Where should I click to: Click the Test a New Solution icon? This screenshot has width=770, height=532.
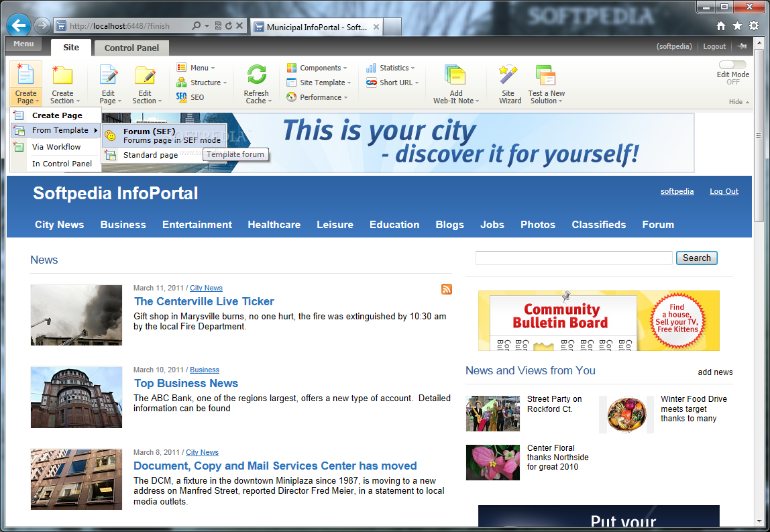[545, 75]
